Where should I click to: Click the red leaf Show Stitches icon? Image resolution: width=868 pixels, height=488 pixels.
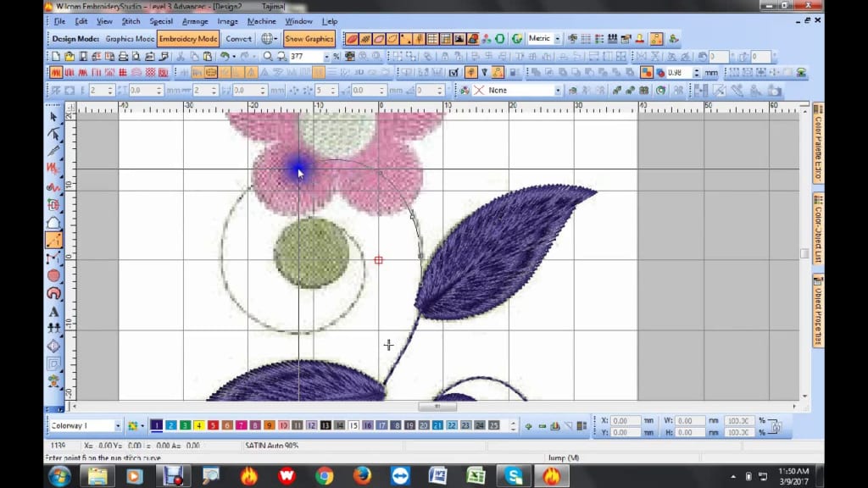coord(352,39)
